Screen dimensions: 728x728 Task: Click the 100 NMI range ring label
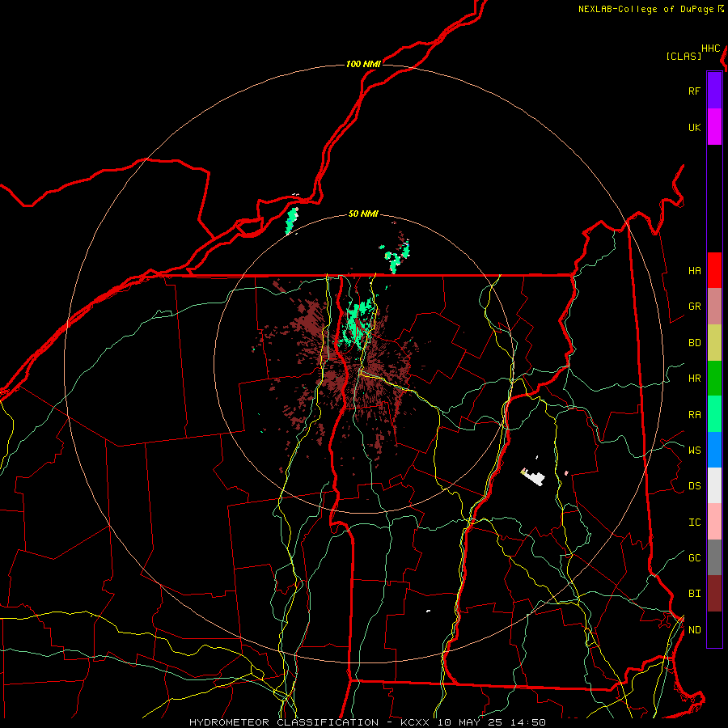pos(363,64)
